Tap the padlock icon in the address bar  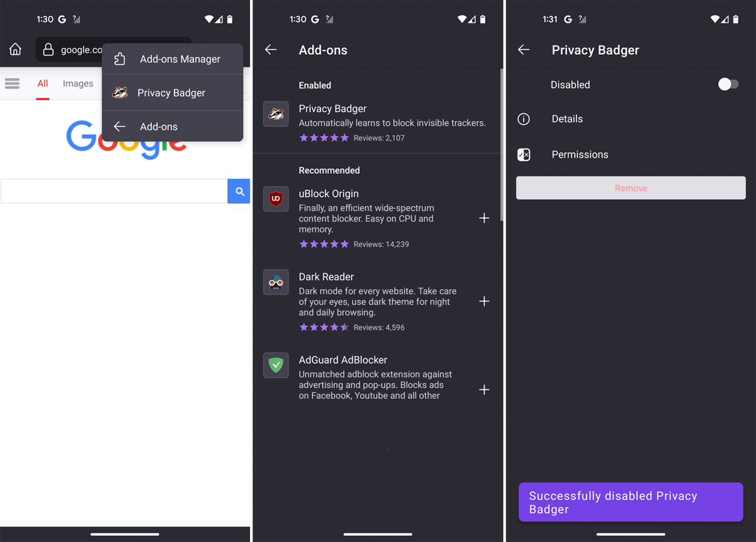48,49
